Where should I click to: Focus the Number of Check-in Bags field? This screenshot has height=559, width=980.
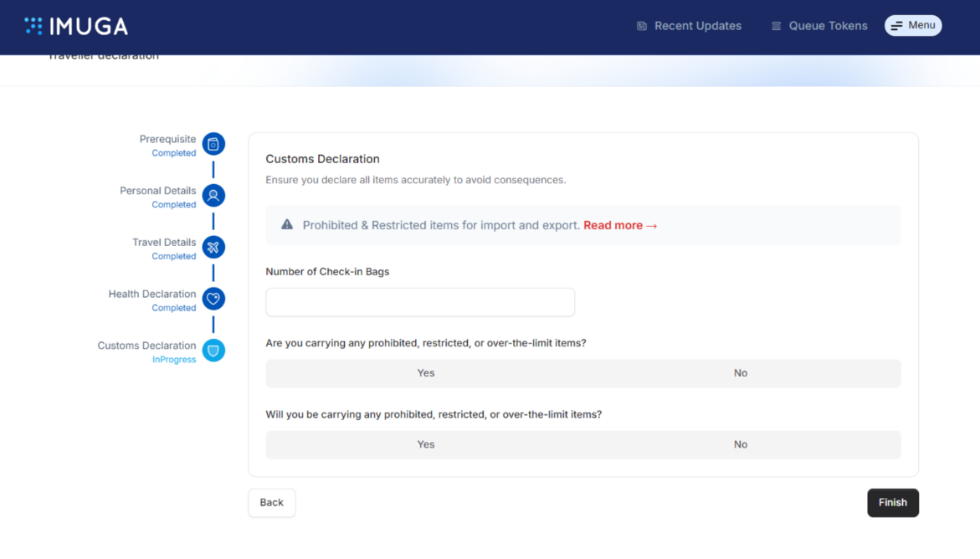(420, 302)
